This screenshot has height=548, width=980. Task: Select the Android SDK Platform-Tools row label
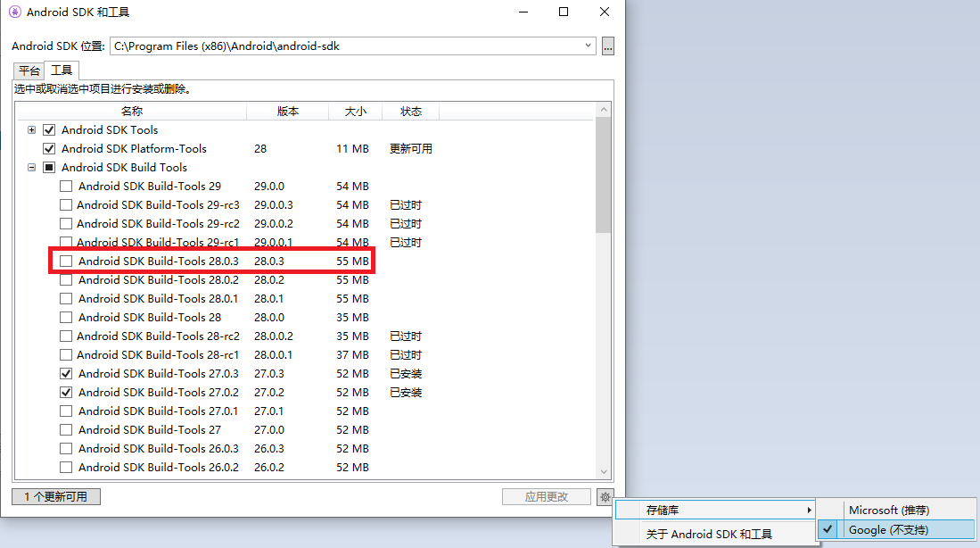tap(134, 149)
